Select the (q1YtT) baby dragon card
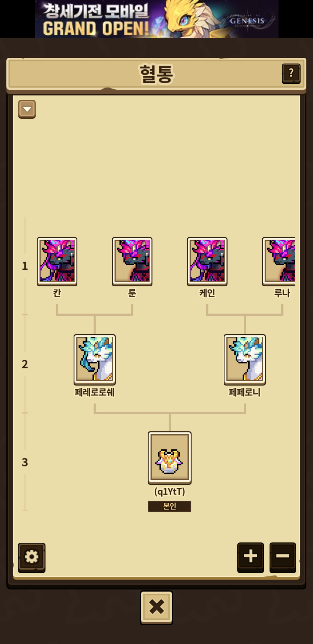 pyautogui.click(x=170, y=458)
